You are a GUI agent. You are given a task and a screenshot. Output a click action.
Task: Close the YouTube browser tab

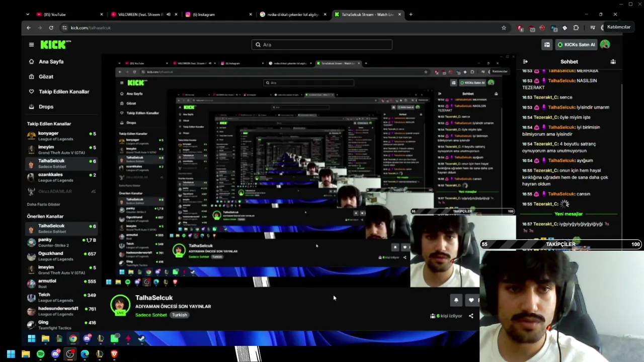(x=102, y=15)
